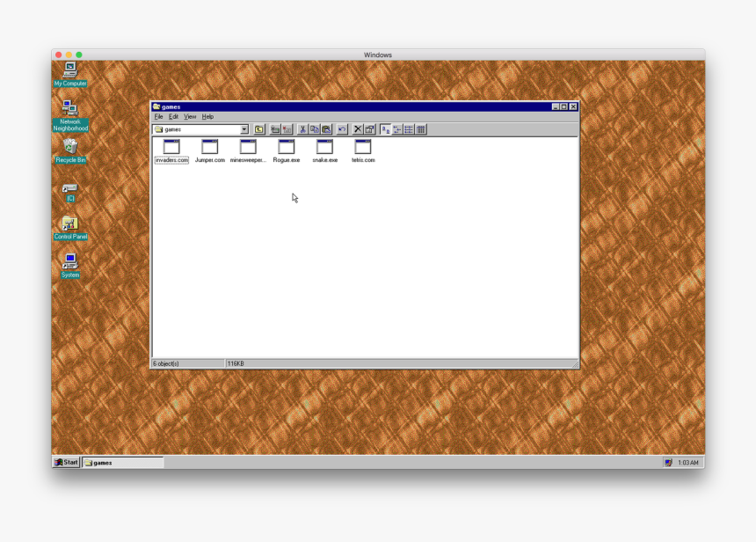The image size is (756, 542).
Task: Open the games folder location dropdown arrow
Action: (x=244, y=129)
